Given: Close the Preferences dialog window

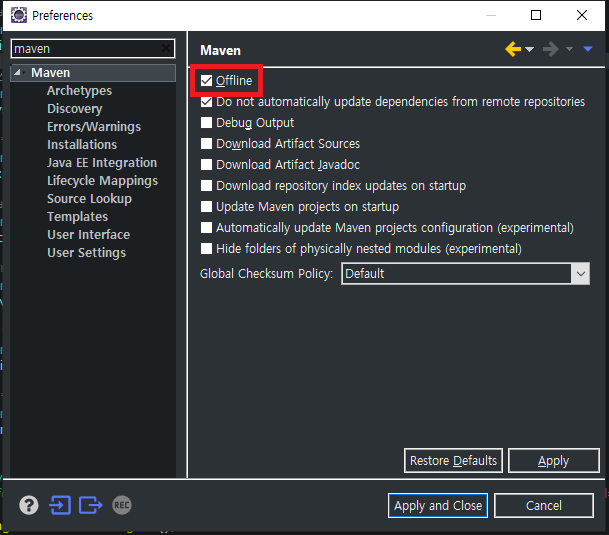Looking at the screenshot, I should click(582, 15).
